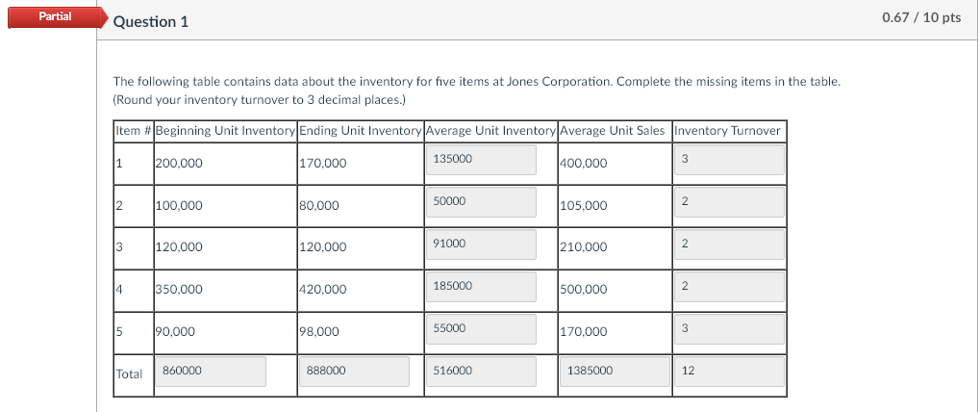
Task: Select the item 1 average inventory field 135000
Action: (481, 160)
